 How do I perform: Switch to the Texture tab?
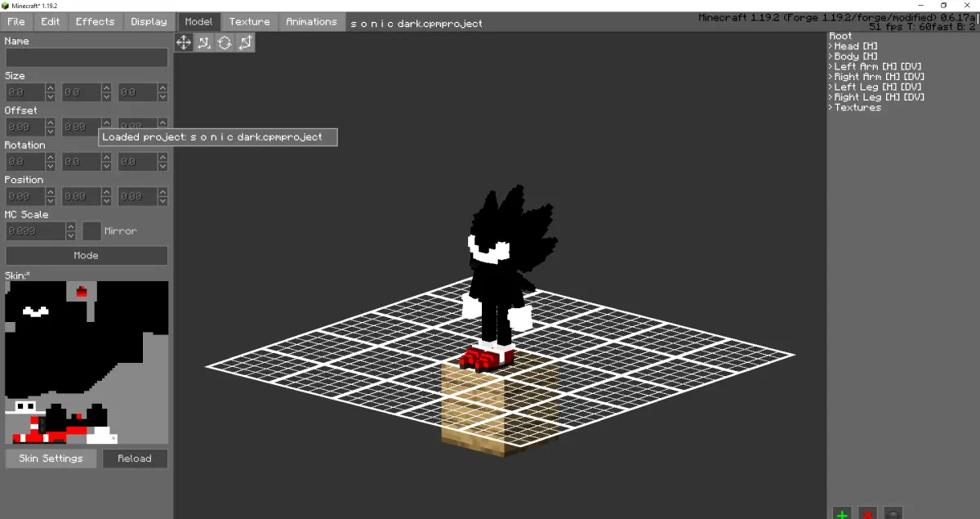pyautogui.click(x=249, y=22)
